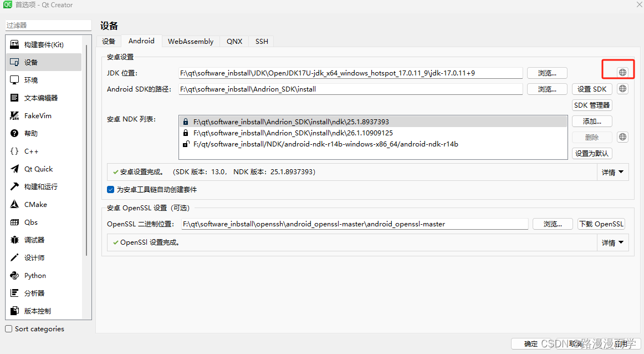This screenshot has height=354, width=644.
Task: Click the Qt Creator logo in title bar
Action: click(8, 4)
